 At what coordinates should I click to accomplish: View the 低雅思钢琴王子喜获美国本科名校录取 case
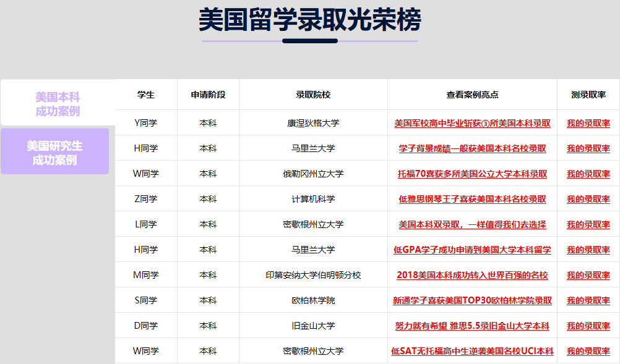(x=472, y=199)
